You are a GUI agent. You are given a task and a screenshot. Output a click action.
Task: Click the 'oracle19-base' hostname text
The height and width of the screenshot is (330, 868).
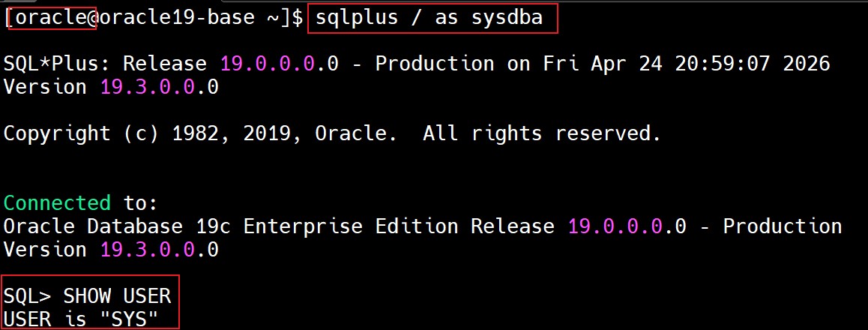(x=176, y=18)
